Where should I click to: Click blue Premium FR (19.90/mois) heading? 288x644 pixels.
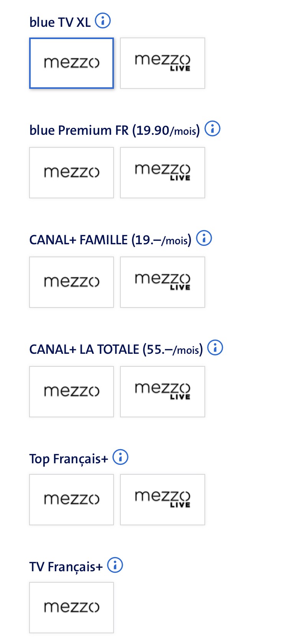coord(114,131)
